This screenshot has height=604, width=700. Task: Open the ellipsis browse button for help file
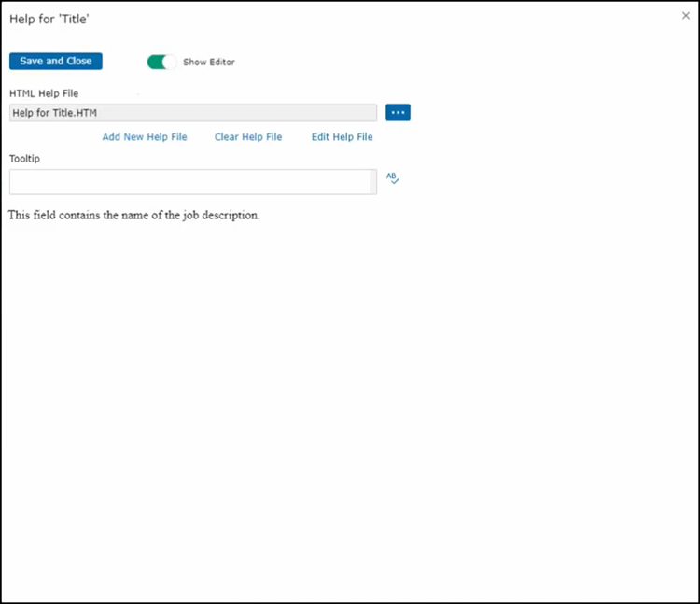click(398, 113)
